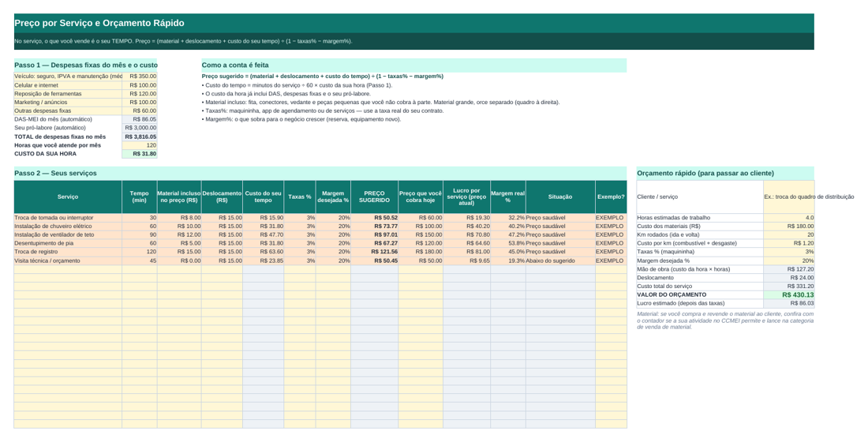The image size is (868, 442).
Task: Click the 'Situação' column header
Action: coord(560,197)
